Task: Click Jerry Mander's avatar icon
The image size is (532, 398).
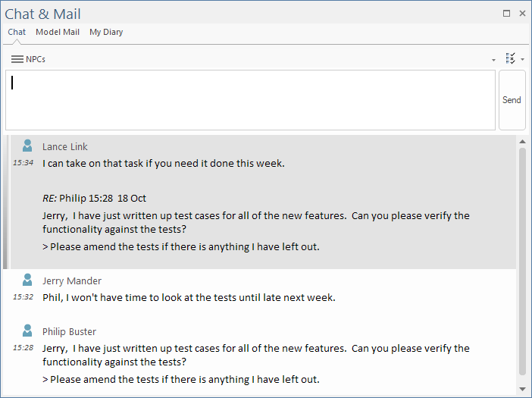Action: coord(27,280)
